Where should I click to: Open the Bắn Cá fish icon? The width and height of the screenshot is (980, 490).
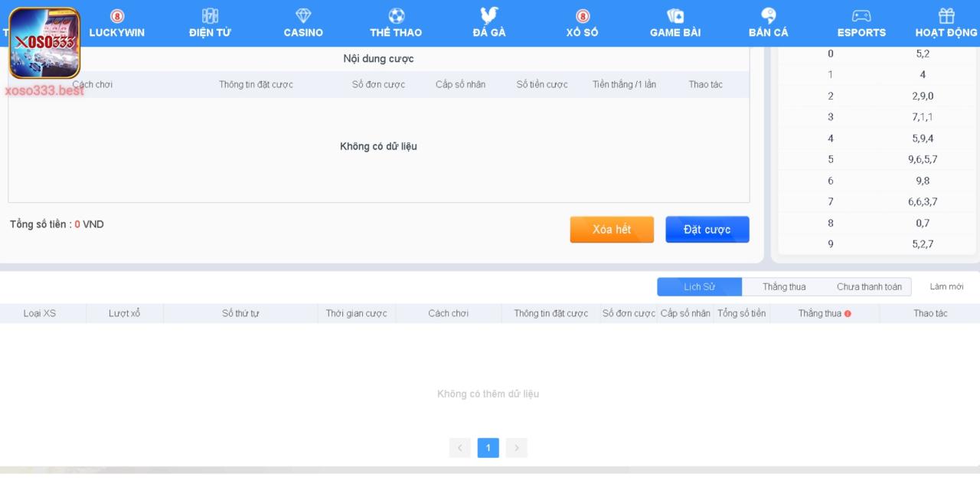tap(769, 16)
